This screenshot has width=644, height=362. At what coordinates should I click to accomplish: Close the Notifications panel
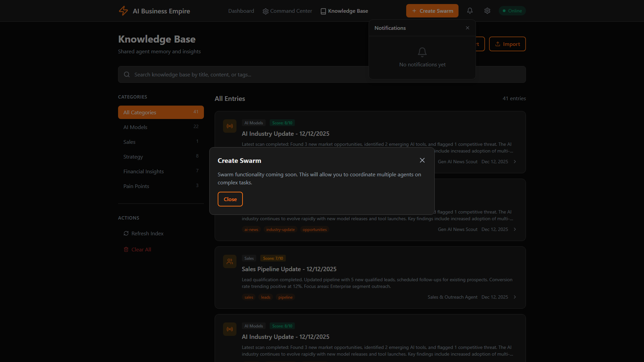[x=468, y=28]
